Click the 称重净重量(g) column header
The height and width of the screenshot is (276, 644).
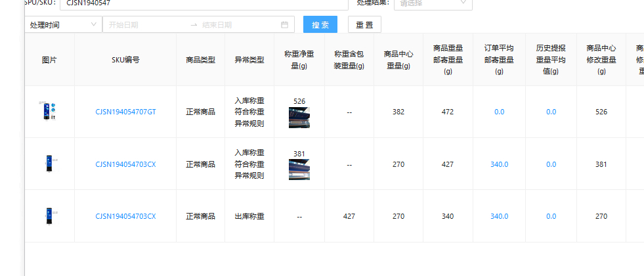[299, 60]
